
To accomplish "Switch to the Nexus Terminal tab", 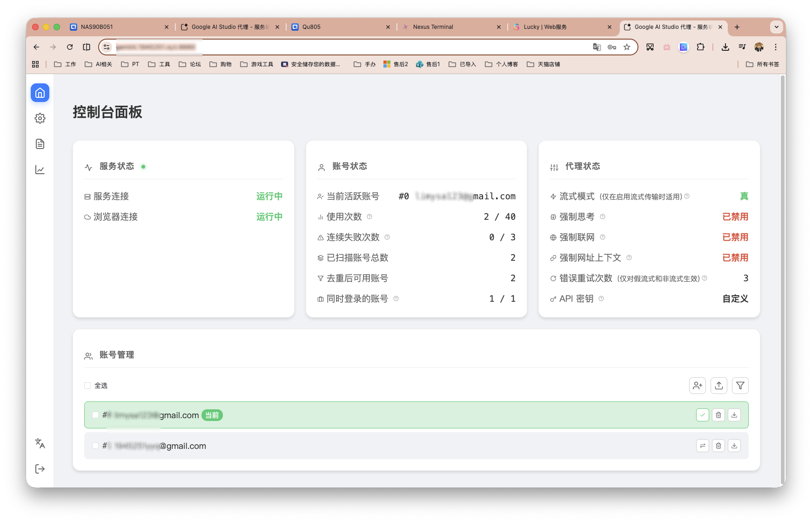I will tap(433, 27).
